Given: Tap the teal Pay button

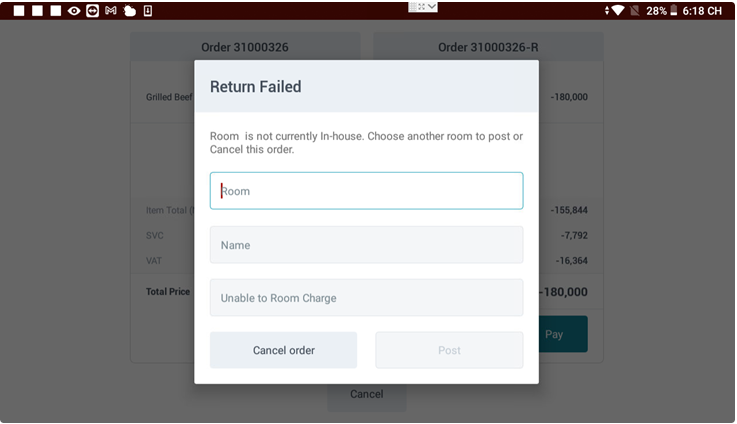Looking at the screenshot, I should [x=562, y=334].
